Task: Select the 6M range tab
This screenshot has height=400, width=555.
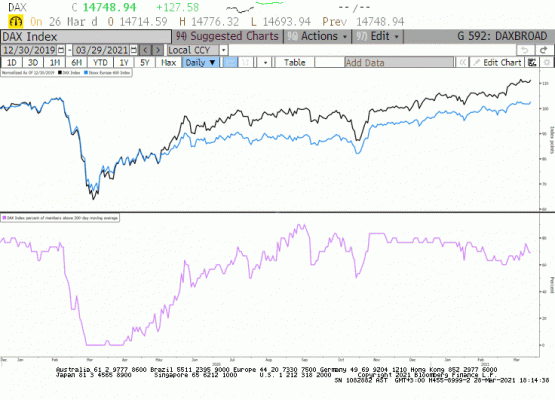Action: (76, 63)
